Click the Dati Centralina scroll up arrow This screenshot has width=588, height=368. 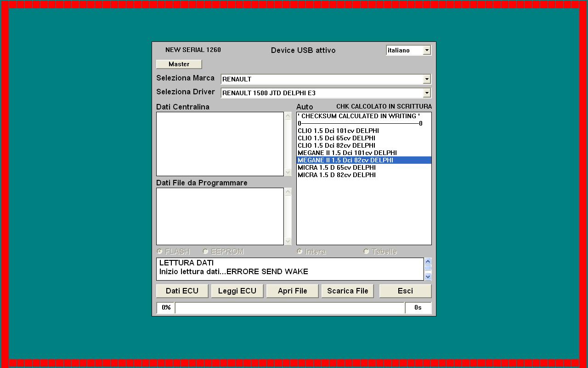coord(288,116)
